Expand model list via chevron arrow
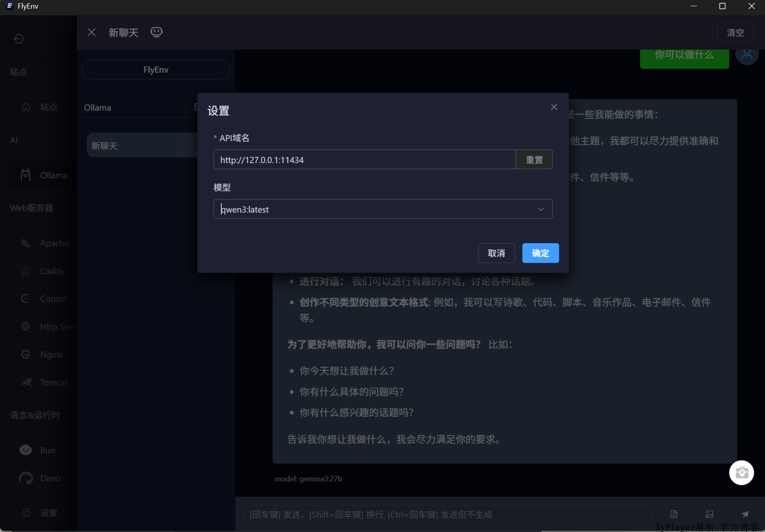Screen dimensions: 765x532 pos(541,209)
